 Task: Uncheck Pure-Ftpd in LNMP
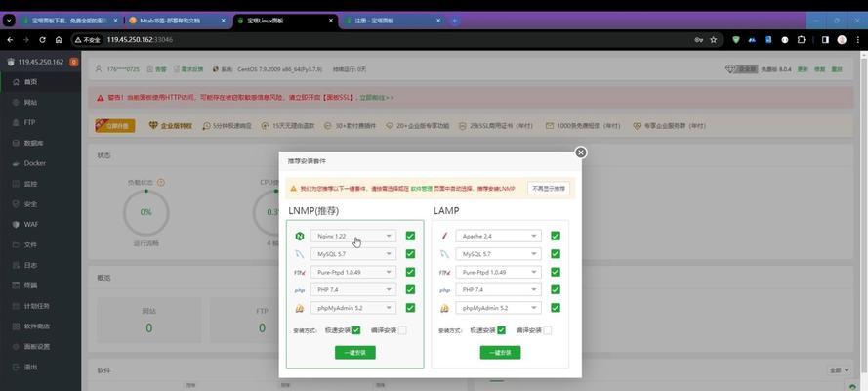pos(410,272)
